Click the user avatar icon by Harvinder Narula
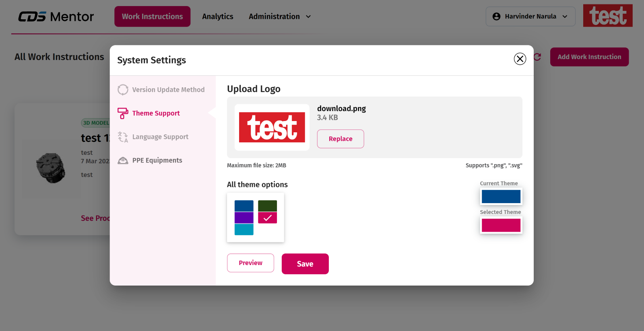The height and width of the screenshot is (331, 644). (496, 16)
